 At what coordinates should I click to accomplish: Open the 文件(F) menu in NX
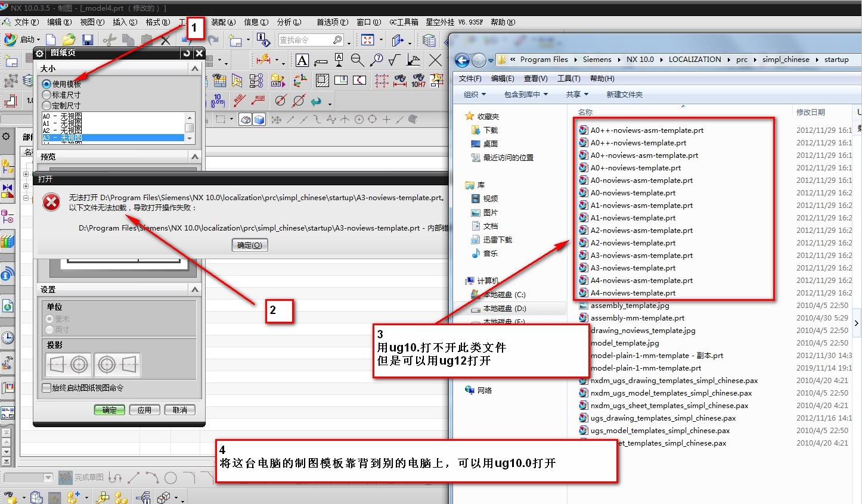(26, 22)
